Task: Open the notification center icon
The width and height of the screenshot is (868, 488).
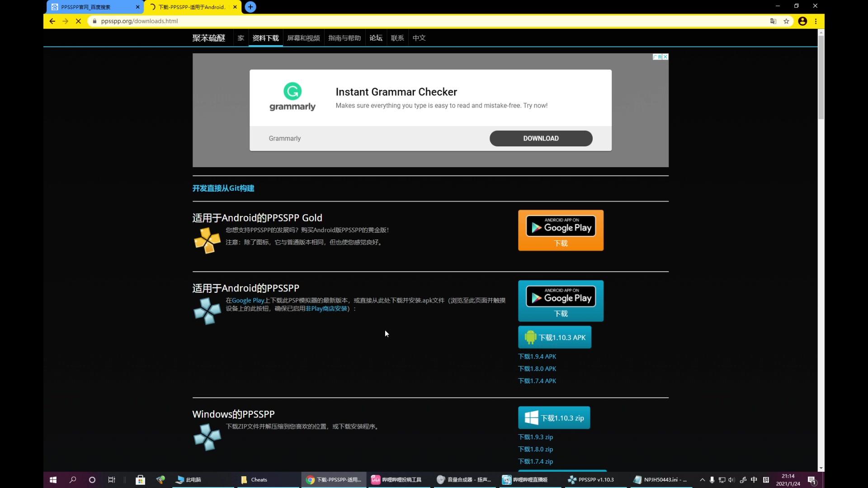Action: click(812, 480)
